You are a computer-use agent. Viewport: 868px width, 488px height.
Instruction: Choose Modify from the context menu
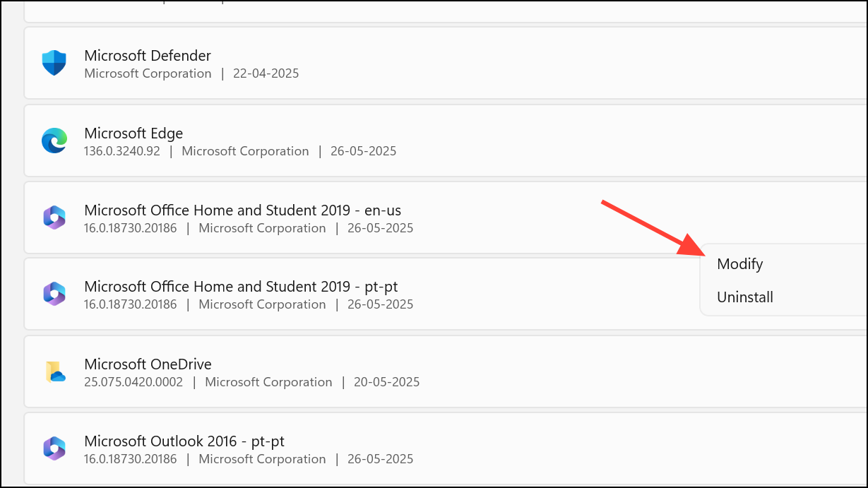pyautogui.click(x=739, y=264)
